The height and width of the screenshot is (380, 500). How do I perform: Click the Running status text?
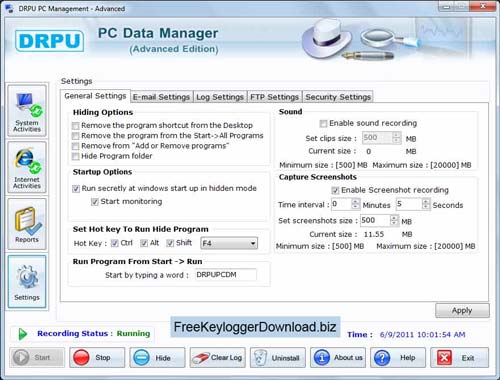coord(133,334)
